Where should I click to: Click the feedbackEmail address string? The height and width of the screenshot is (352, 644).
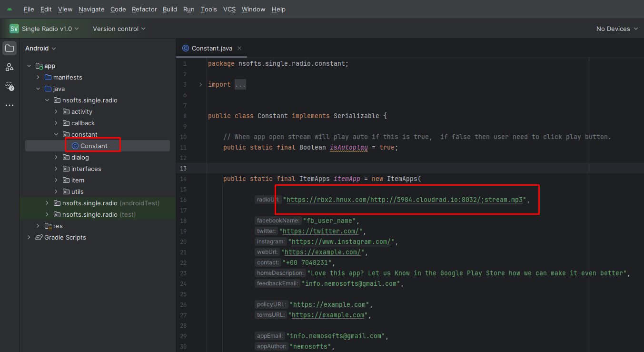point(351,283)
